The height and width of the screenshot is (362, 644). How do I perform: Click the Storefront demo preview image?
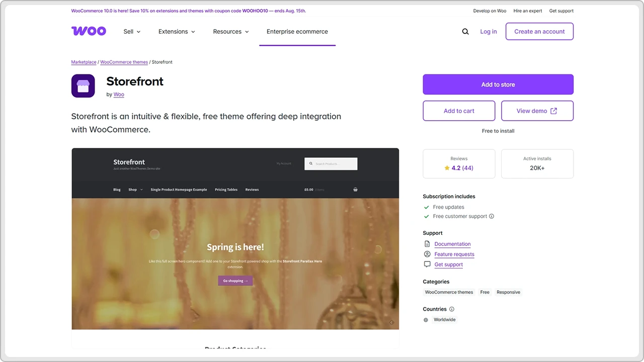click(235, 239)
